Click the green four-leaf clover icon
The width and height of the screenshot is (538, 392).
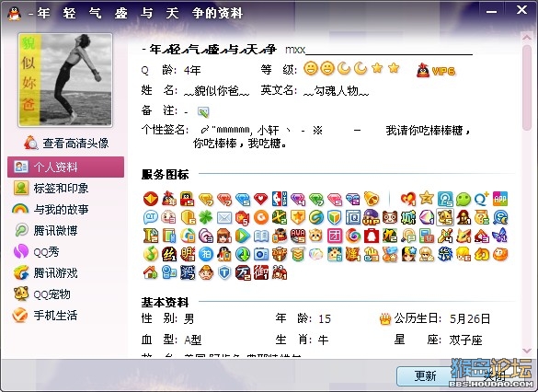pyautogui.click(x=205, y=217)
